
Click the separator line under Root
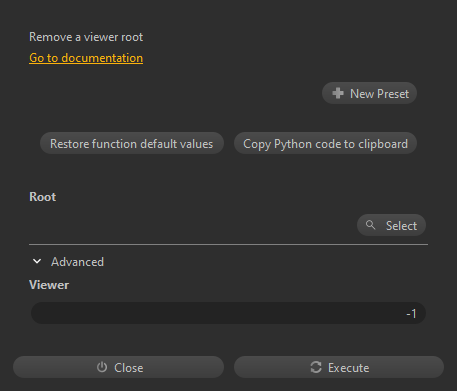(x=228, y=244)
